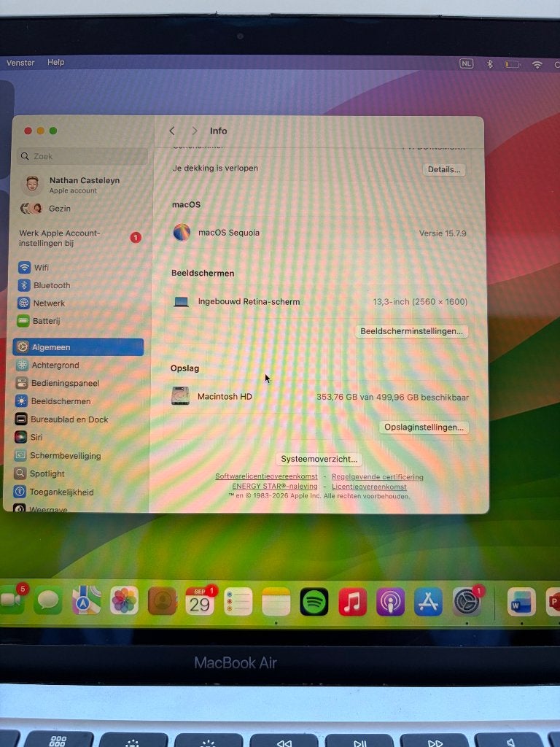This screenshot has width=560, height=747.
Task: Open Regelgevende certificering link
Action: (377, 477)
